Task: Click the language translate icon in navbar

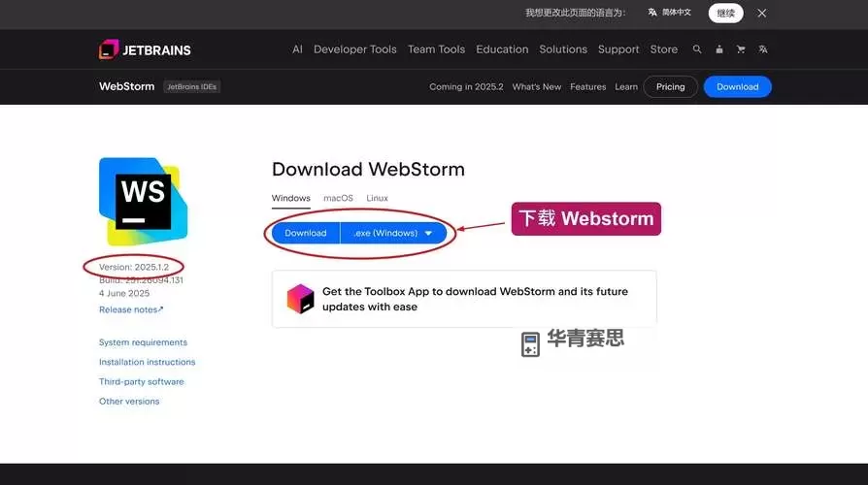Action: pos(763,49)
